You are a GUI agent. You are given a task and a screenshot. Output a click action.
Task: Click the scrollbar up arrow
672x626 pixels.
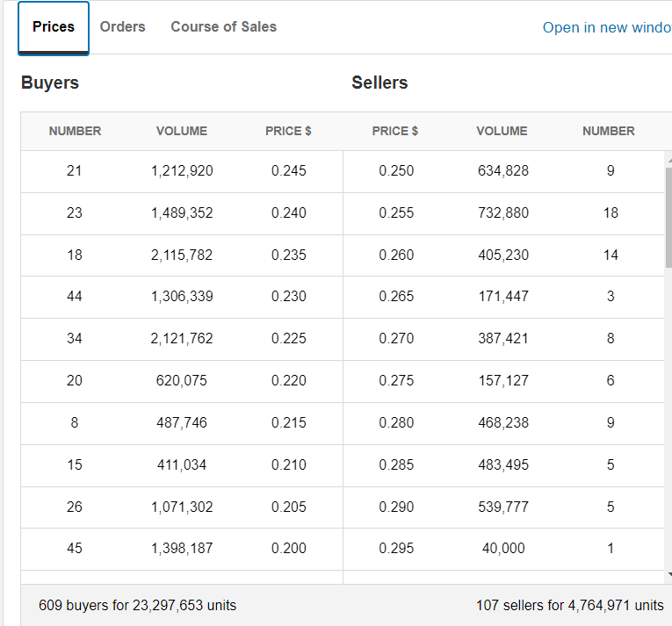click(x=668, y=160)
